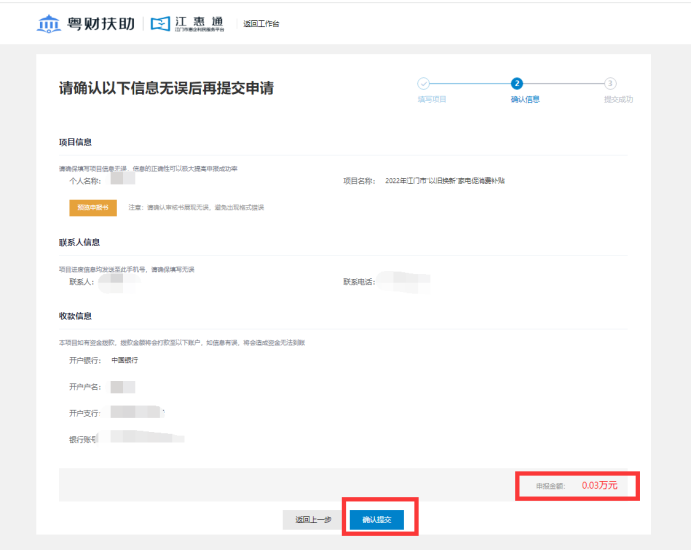Click the 银行账号 label

[83, 440]
